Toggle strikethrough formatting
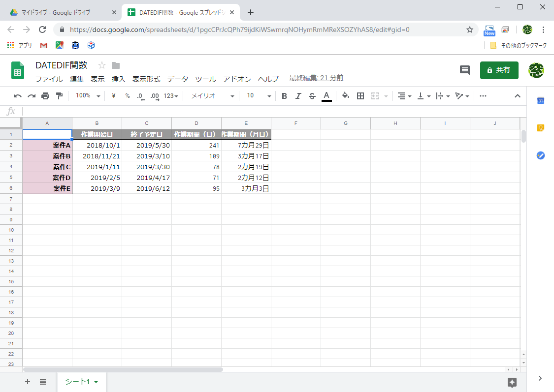This screenshot has height=392, width=554. [x=312, y=95]
